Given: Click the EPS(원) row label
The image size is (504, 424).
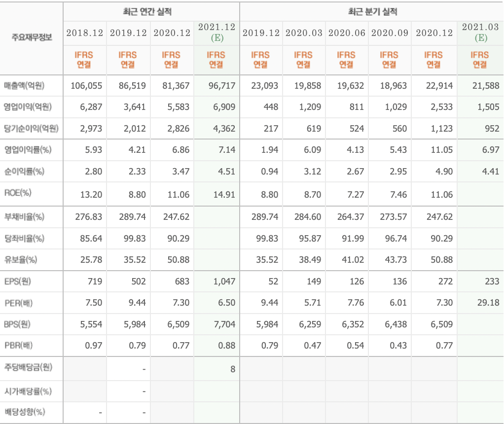Looking at the screenshot, I should coord(18,282).
